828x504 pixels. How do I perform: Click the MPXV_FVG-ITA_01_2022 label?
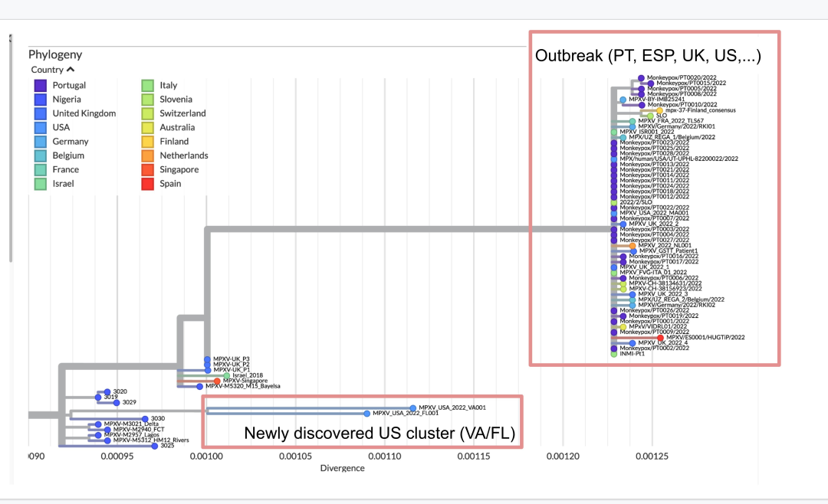coord(654,273)
